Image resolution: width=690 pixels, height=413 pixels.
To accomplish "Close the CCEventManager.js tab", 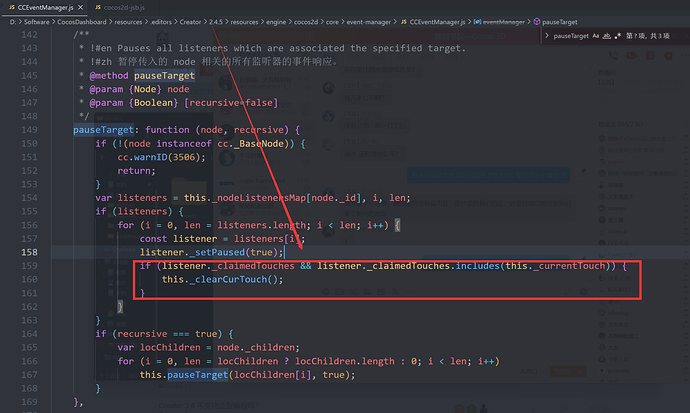I will point(80,7).
